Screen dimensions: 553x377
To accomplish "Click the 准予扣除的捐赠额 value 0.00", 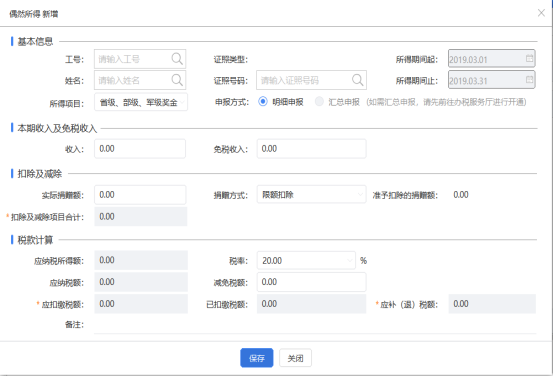I will (461, 195).
